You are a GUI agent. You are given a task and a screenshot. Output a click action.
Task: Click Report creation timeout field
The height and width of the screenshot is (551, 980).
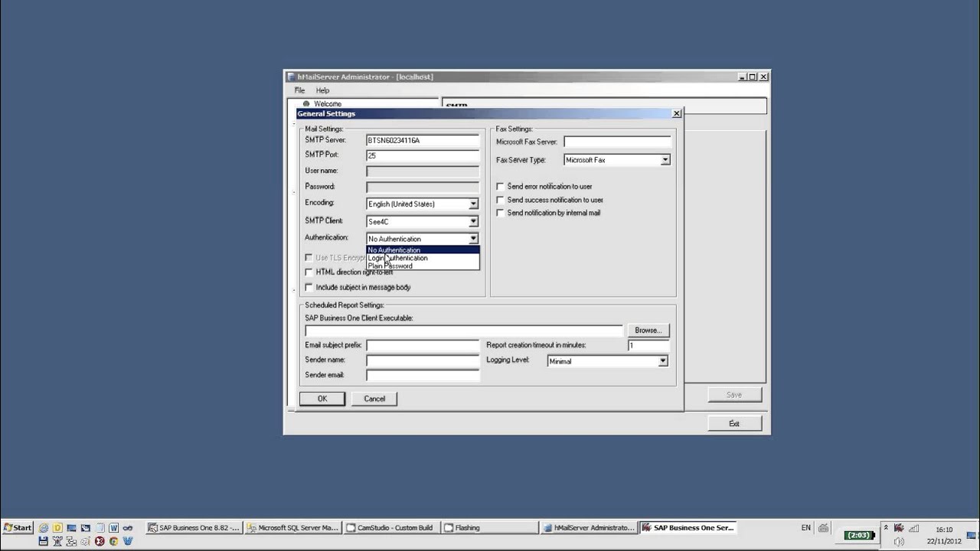tap(648, 346)
